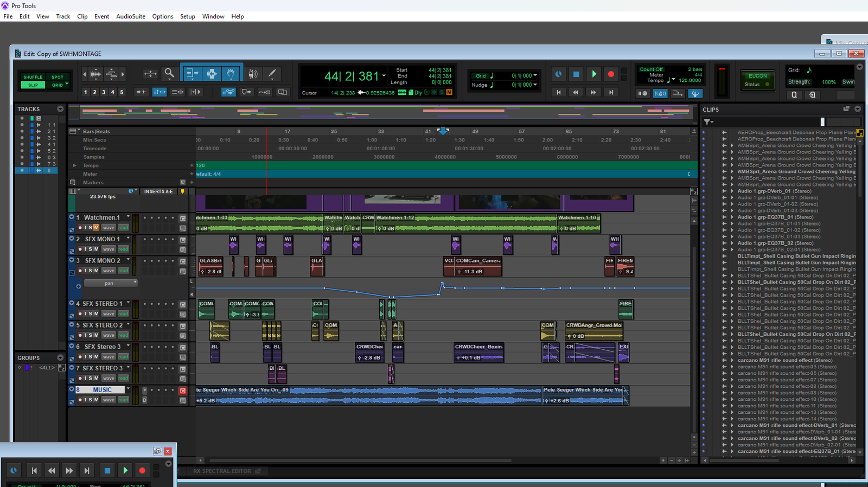The width and height of the screenshot is (868, 487).
Task: Toggle input monitoring on SFX STEREO 1
Action: (x=85, y=313)
